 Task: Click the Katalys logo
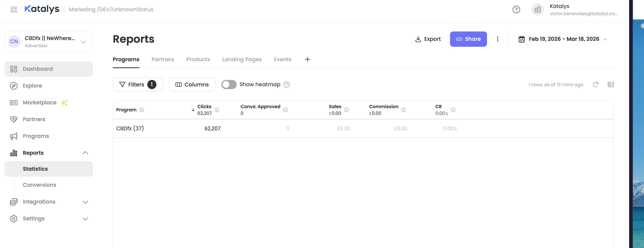click(42, 9)
